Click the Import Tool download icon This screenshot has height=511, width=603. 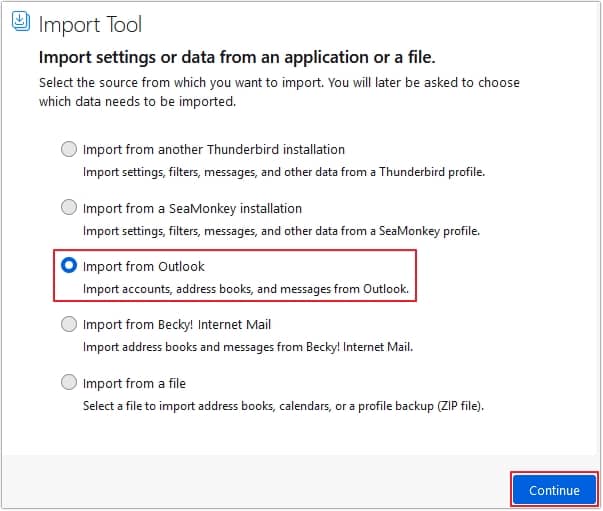(x=20, y=21)
